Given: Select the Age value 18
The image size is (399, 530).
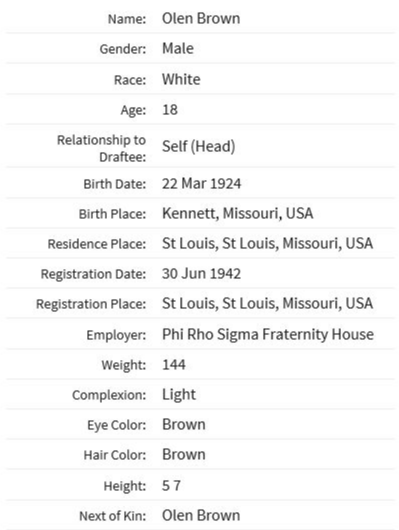Looking at the screenshot, I should tap(170, 110).
